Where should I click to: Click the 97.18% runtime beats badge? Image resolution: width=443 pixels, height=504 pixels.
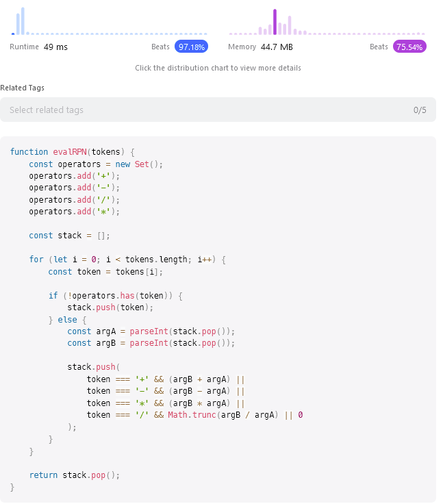coord(191,47)
